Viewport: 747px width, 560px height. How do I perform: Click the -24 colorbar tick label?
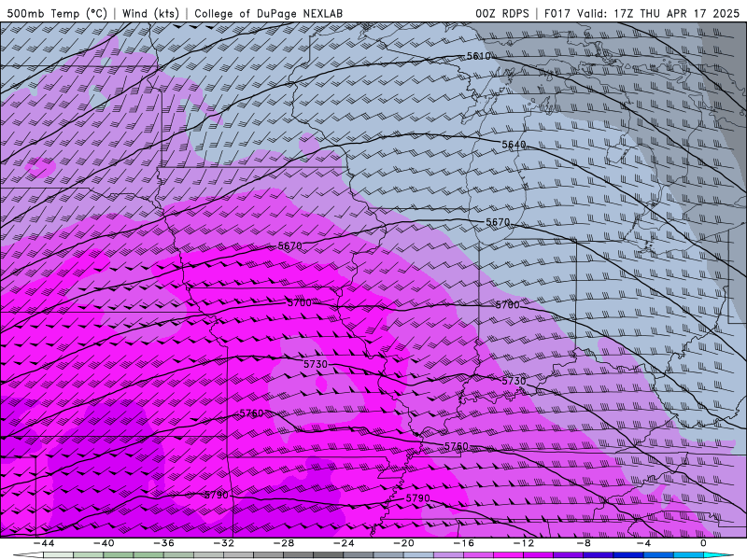click(344, 543)
